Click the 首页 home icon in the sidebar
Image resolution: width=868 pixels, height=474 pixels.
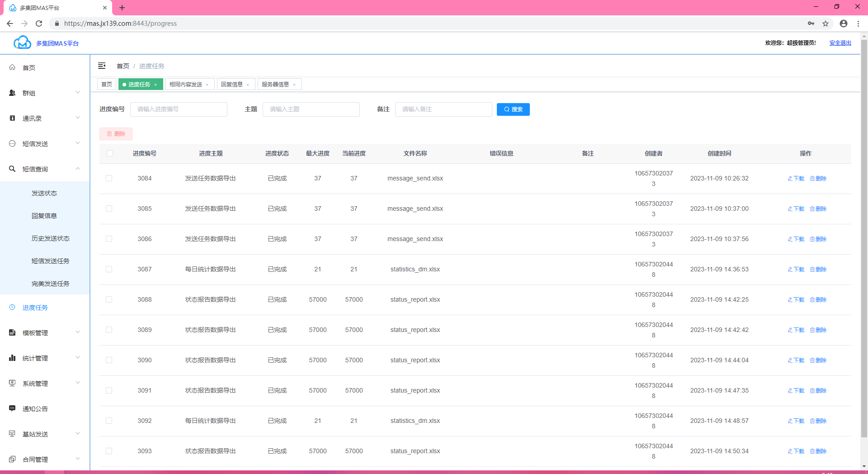pyautogui.click(x=12, y=67)
